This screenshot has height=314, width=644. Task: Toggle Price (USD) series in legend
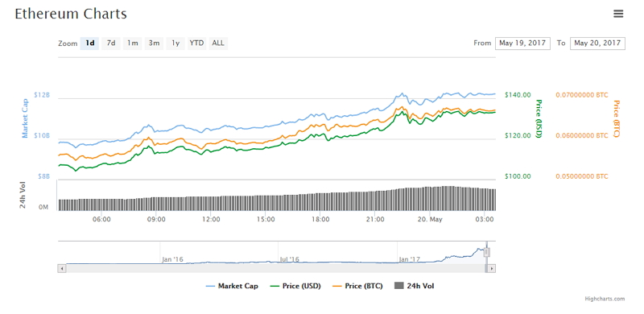(x=295, y=286)
